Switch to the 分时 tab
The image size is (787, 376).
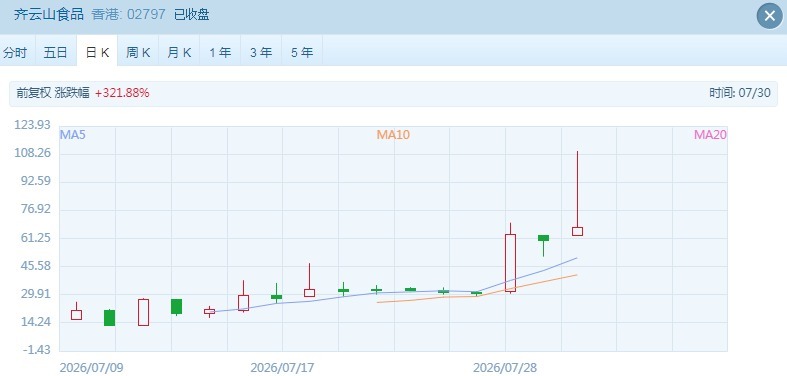pos(16,52)
